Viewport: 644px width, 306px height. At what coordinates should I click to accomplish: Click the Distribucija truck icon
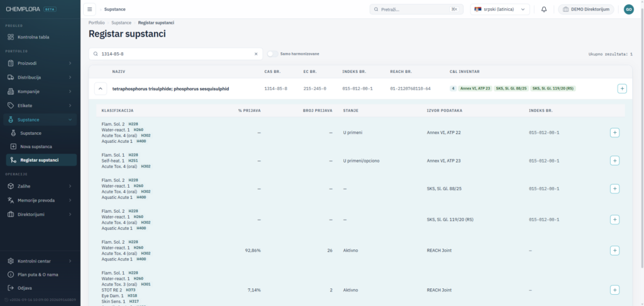[x=11, y=77]
